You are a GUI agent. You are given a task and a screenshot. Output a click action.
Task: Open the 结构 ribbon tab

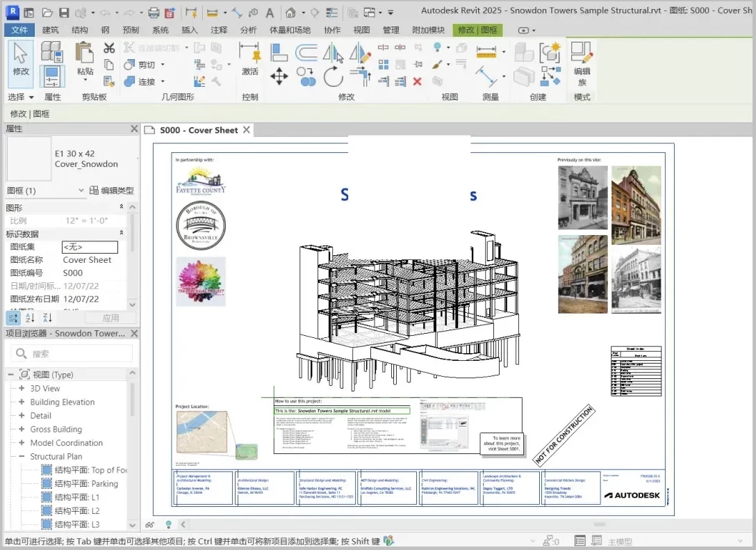80,30
